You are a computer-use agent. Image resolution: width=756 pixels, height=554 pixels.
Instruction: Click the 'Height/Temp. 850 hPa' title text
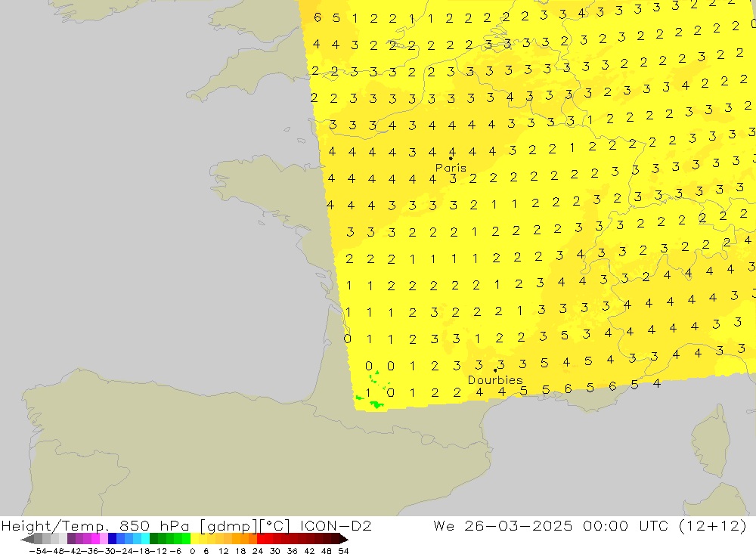95,526
